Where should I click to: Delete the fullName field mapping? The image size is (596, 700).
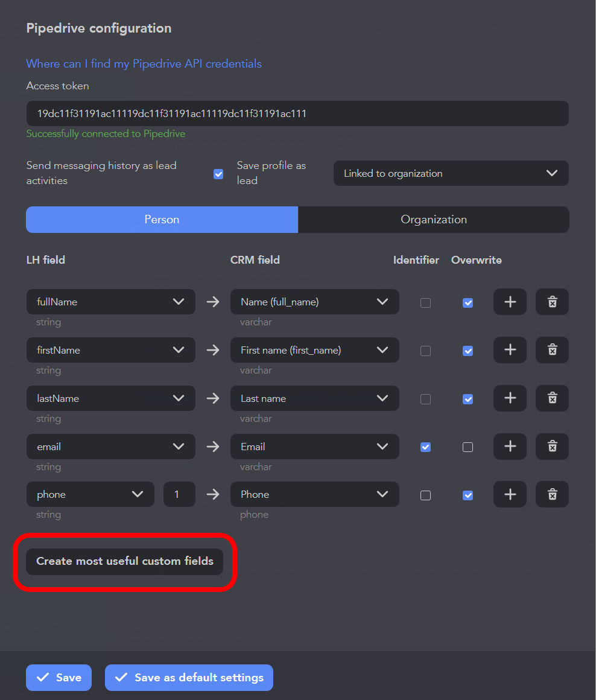click(x=553, y=302)
